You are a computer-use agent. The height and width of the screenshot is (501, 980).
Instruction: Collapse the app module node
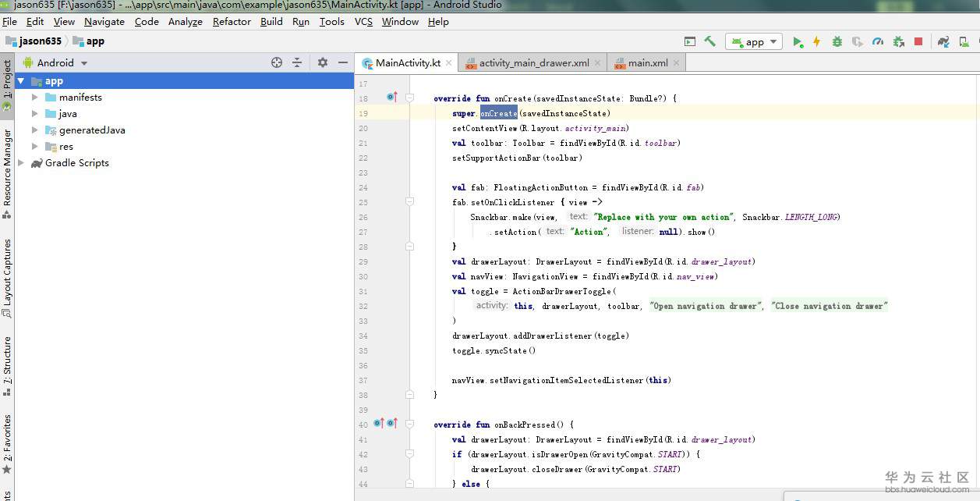[x=20, y=81]
